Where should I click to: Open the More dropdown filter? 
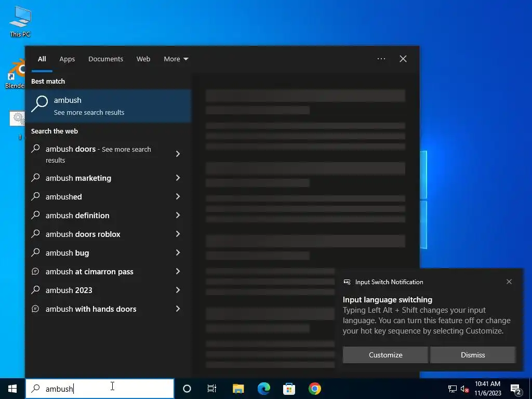coord(176,59)
